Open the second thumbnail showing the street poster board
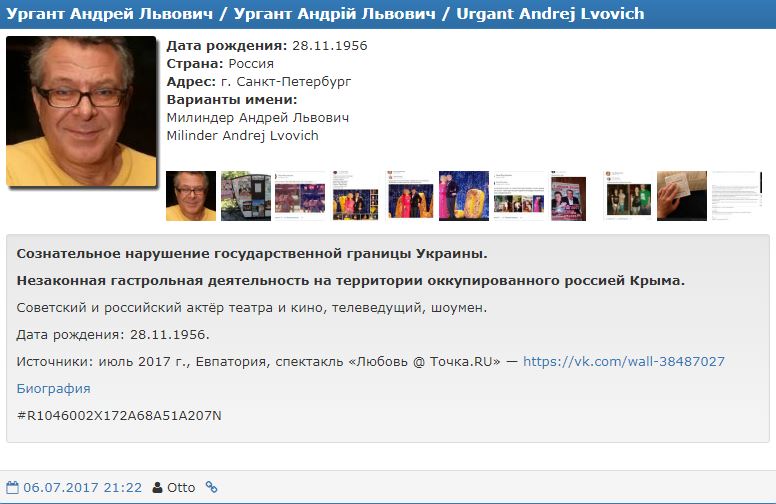776x504 pixels. pos(245,196)
